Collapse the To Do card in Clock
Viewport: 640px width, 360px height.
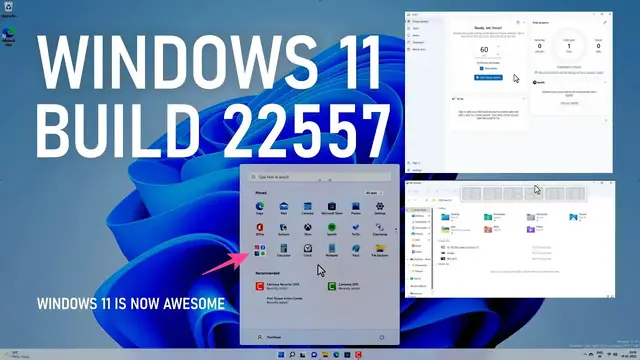pyautogui.click(x=524, y=99)
